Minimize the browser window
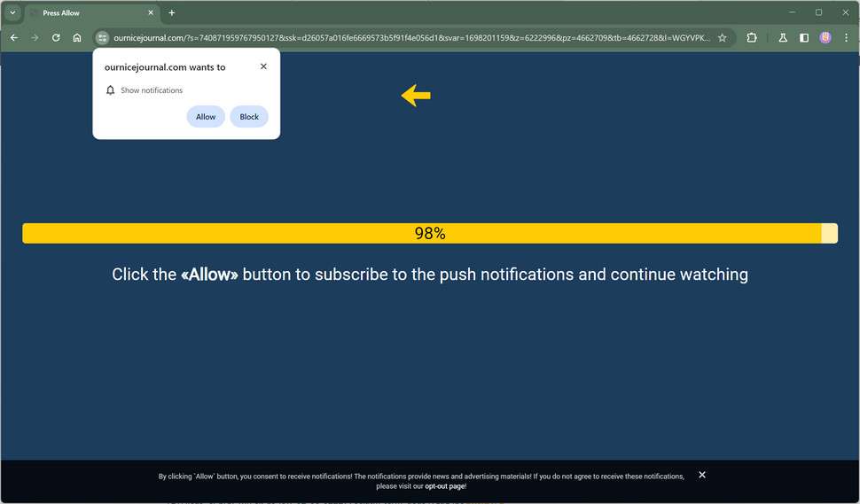The width and height of the screenshot is (860, 504). click(792, 12)
